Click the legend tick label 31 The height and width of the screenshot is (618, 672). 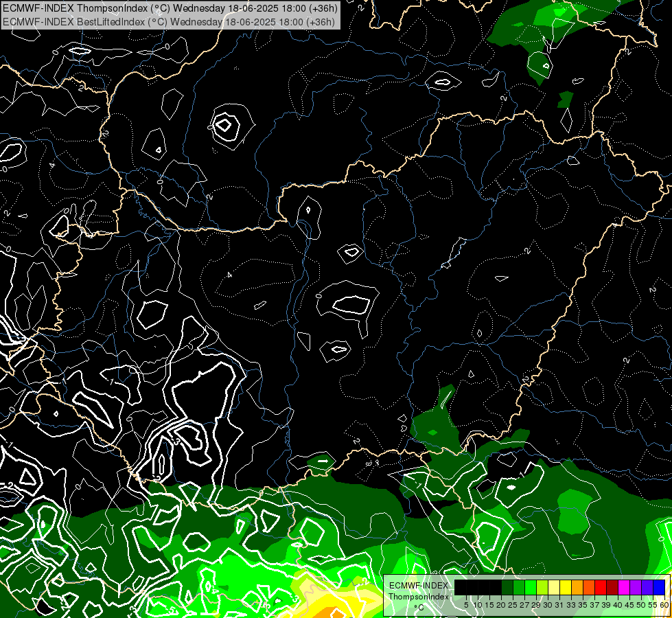559,605
